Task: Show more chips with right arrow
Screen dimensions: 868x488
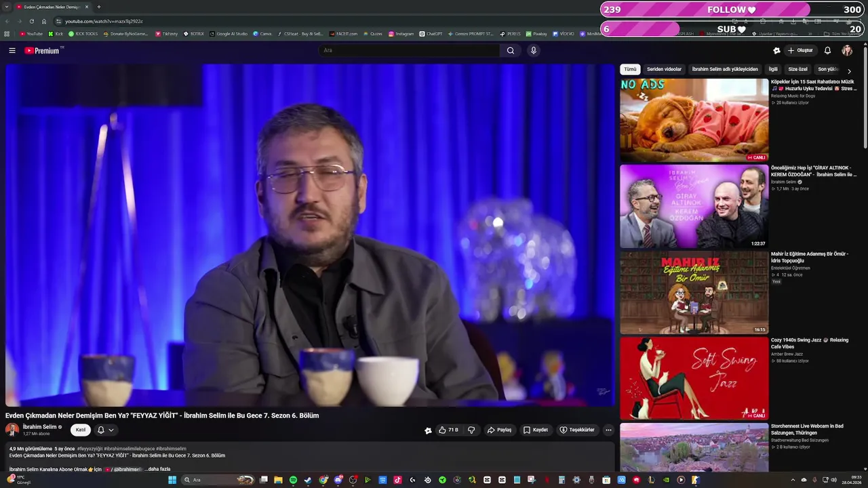Action: tap(849, 71)
